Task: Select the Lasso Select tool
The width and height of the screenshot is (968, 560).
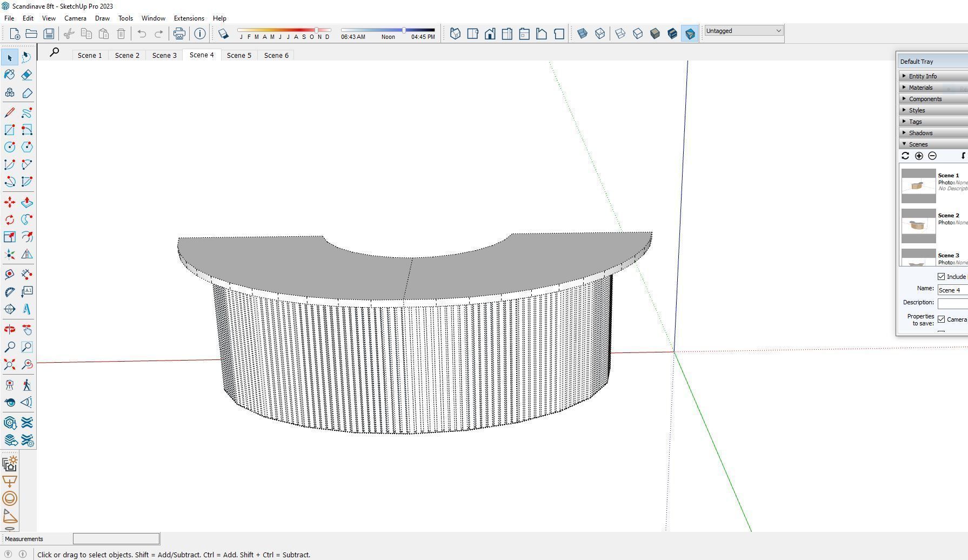Action: pyautogui.click(x=26, y=57)
